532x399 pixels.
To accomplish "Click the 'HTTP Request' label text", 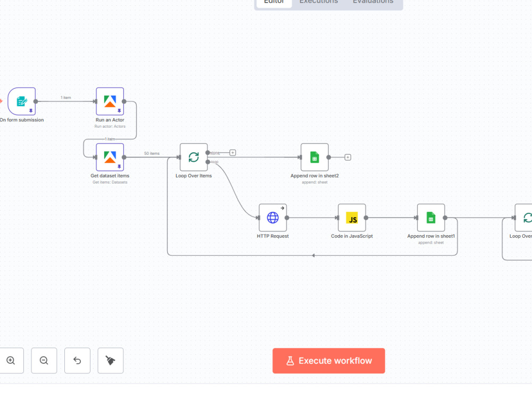I will [x=273, y=236].
